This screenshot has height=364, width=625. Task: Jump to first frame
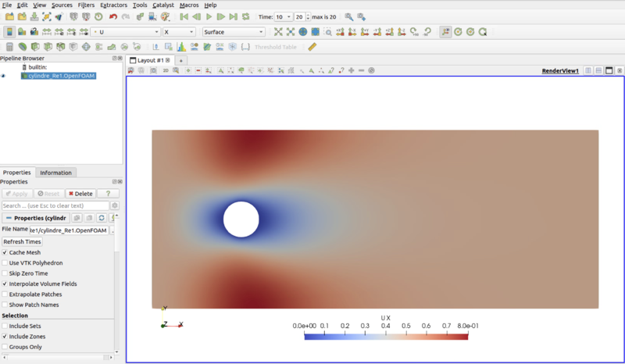pyautogui.click(x=184, y=16)
